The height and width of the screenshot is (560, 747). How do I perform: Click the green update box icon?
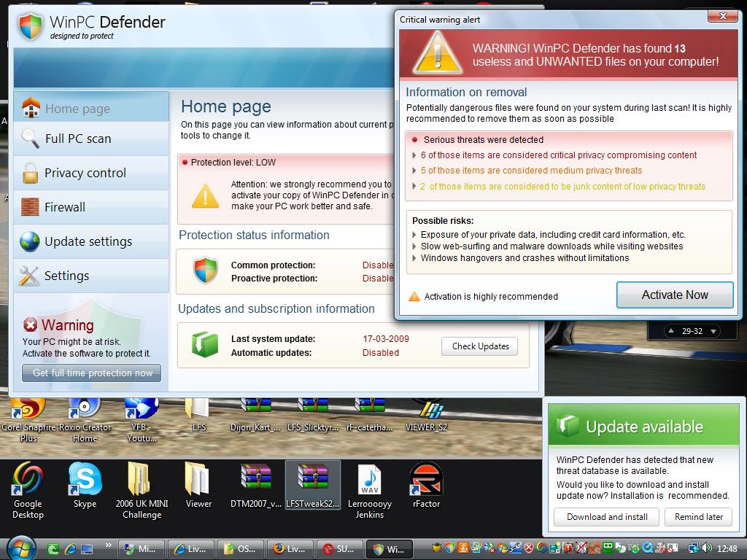205,344
